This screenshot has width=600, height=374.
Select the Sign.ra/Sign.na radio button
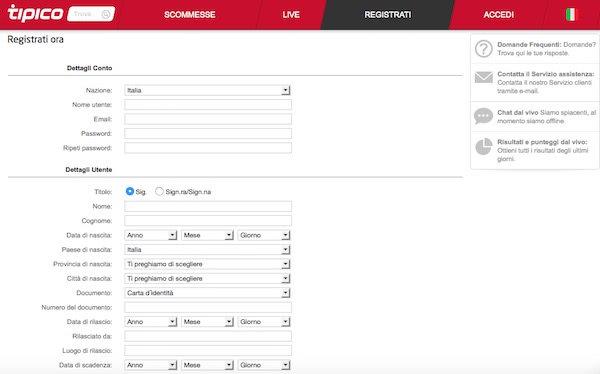point(159,191)
